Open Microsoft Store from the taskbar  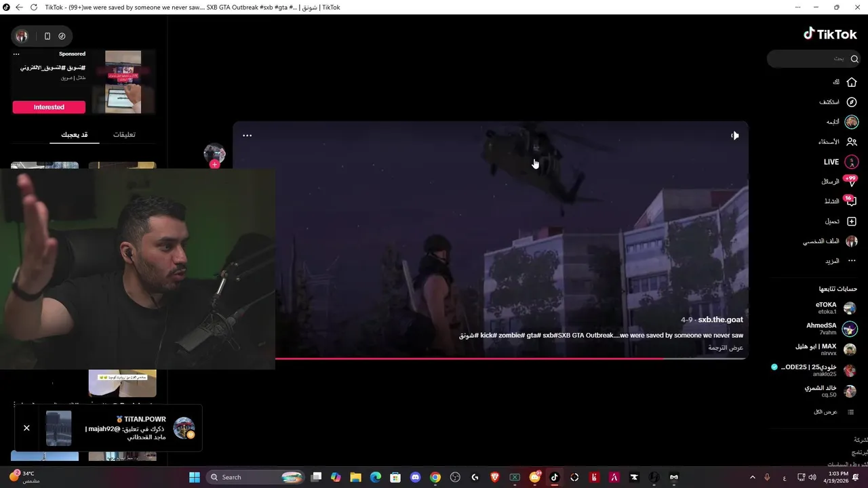395,477
